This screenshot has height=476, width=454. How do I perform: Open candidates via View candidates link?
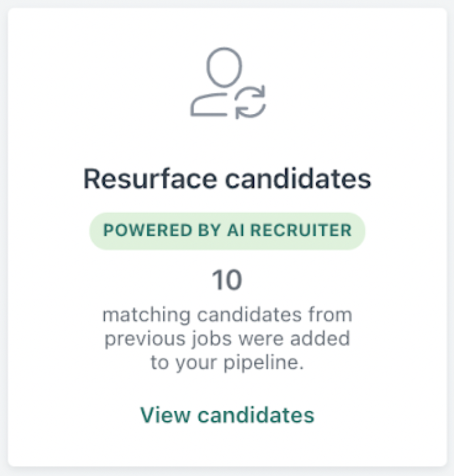point(227,415)
